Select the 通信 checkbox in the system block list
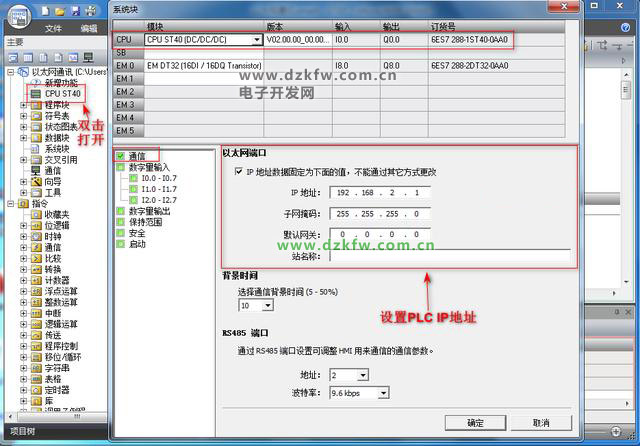This screenshot has width=640, height=446. tap(121, 156)
